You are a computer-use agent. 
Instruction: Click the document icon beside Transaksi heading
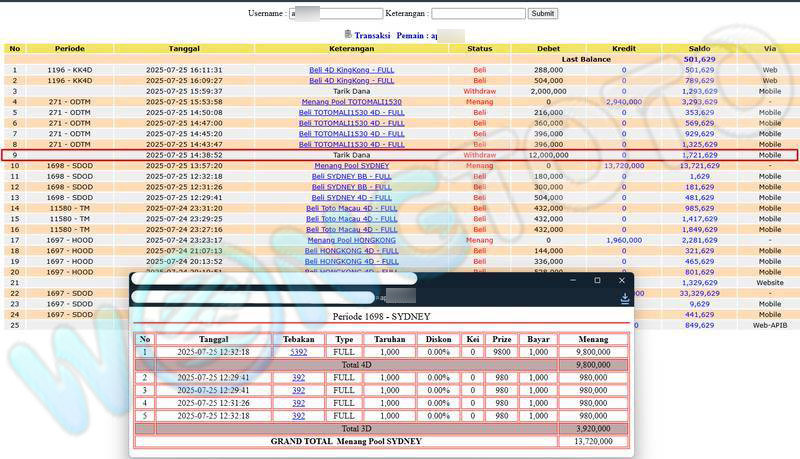(348, 34)
